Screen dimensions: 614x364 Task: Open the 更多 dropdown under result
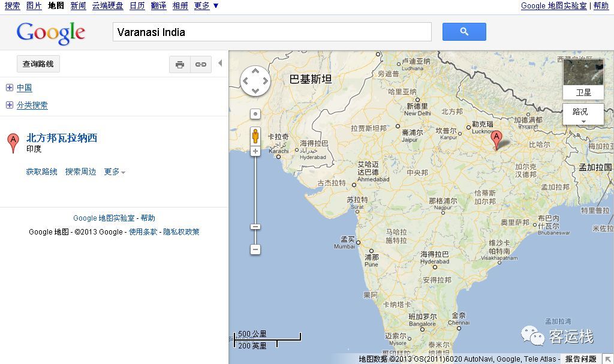click(115, 172)
